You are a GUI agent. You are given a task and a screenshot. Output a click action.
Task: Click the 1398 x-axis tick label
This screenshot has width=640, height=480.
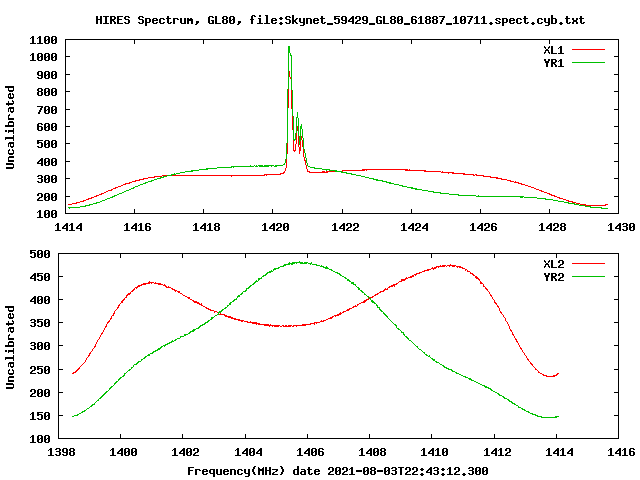pyautogui.click(x=61, y=452)
